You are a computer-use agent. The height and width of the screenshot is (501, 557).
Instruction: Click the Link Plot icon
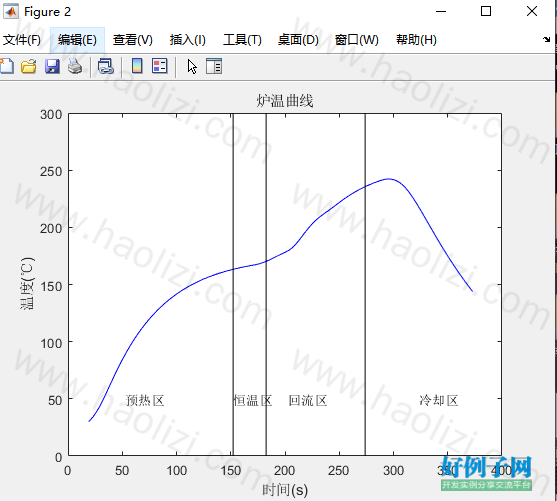106,66
